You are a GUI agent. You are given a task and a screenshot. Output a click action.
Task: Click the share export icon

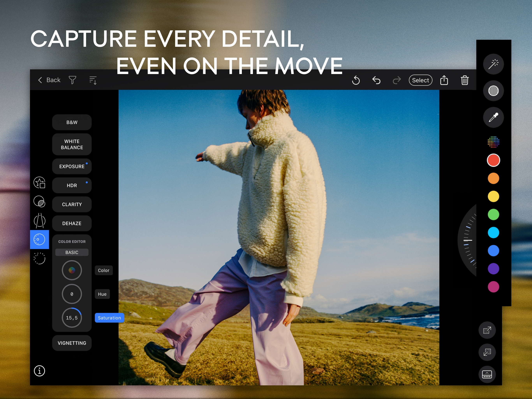(444, 80)
